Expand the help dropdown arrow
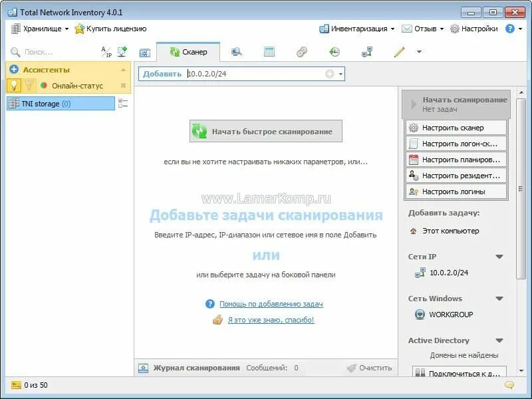This screenshot has width=532, height=399. (521, 29)
